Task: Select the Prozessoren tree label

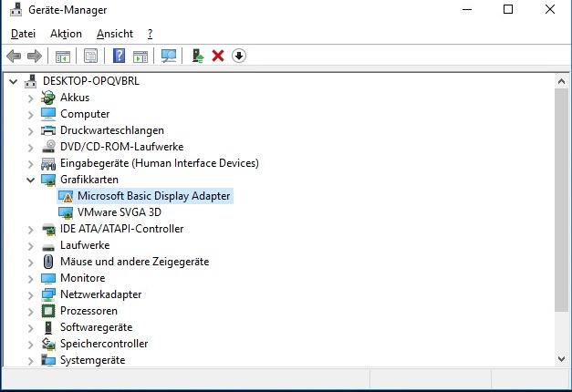Action: 88,311
